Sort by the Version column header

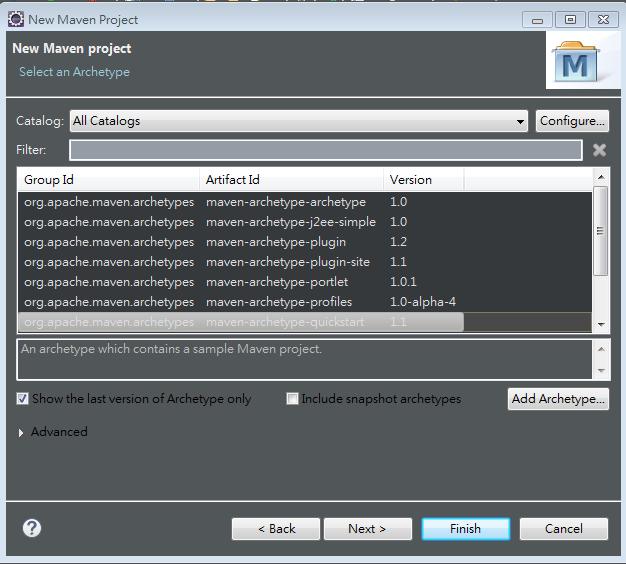[x=424, y=180]
